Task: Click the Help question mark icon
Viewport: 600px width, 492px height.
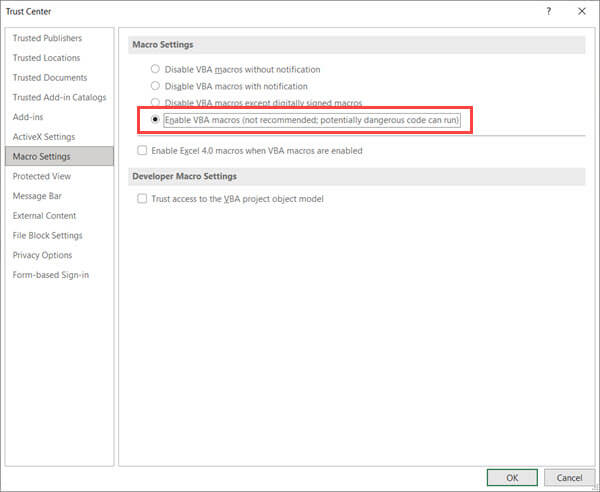Action: click(x=549, y=11)
